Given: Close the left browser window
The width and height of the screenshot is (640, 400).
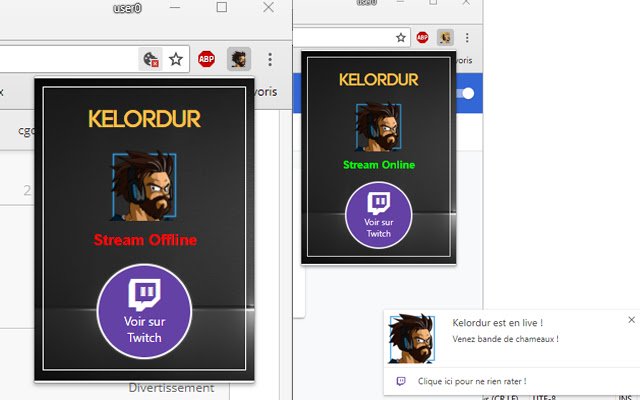Looking at the screenshot, I should point(268,7).
